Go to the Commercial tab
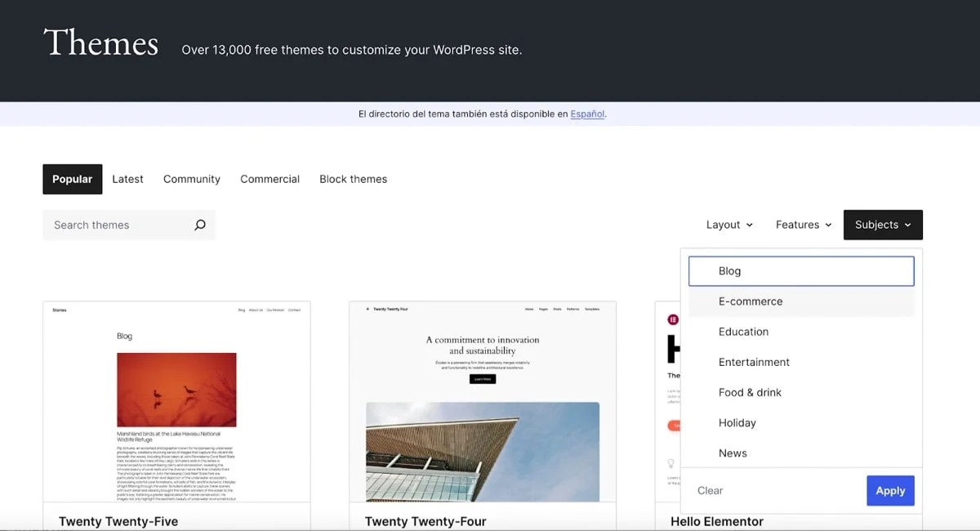 coord(269,179)
